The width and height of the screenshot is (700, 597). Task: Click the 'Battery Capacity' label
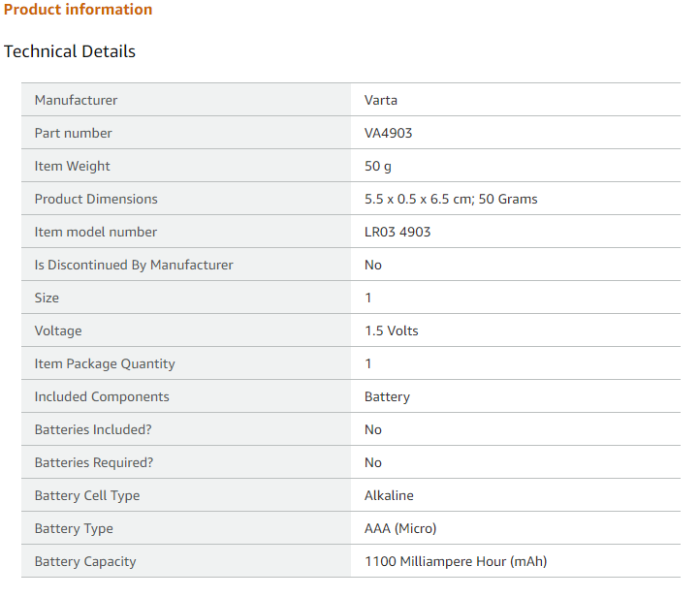click(x=85, y=562)
